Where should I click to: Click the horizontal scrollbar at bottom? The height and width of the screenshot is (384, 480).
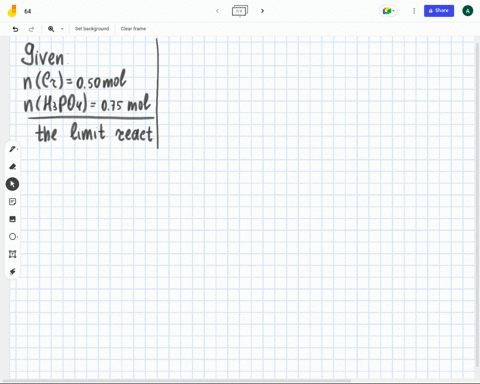177,381
